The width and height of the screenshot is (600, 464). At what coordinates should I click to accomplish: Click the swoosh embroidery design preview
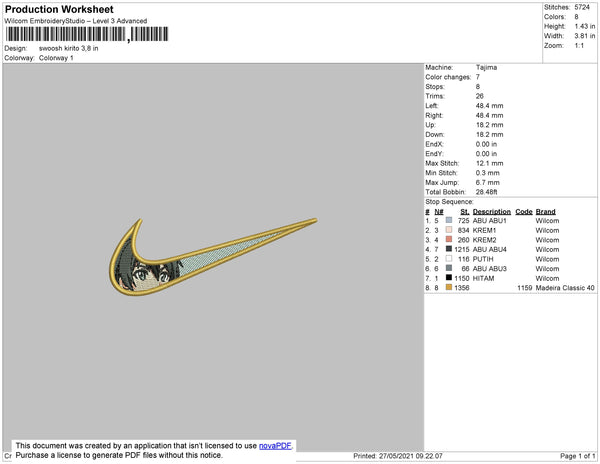click(212, 257)
